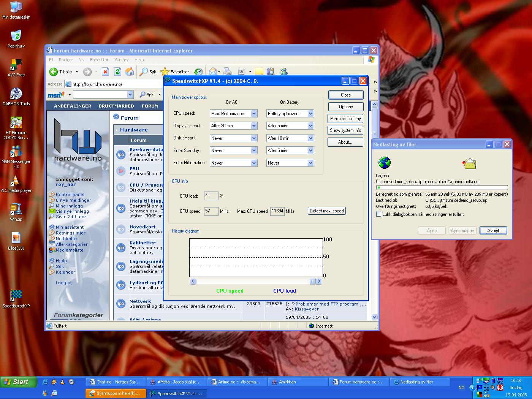532x399 pixels.
Task: Cancel the download with Avbryt button
Action: point(493,231)
